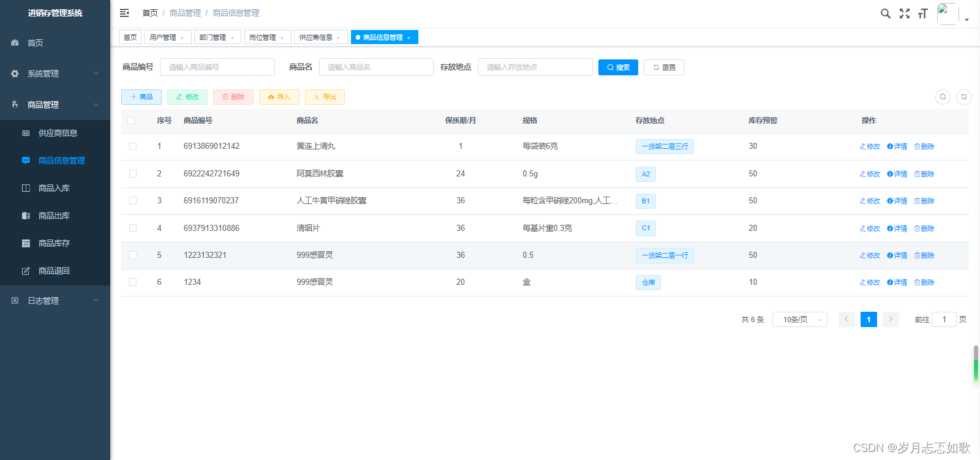Open user avatar menu
The image size is (980, 460).
[948, 13]
